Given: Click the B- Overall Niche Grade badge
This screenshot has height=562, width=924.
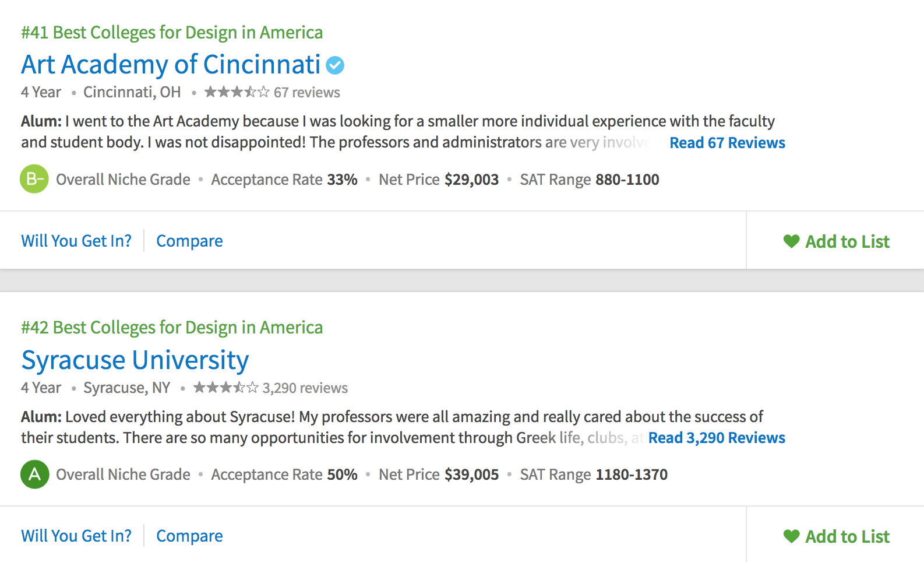Looking at the screenshot, I should click(x=34, y=179).
